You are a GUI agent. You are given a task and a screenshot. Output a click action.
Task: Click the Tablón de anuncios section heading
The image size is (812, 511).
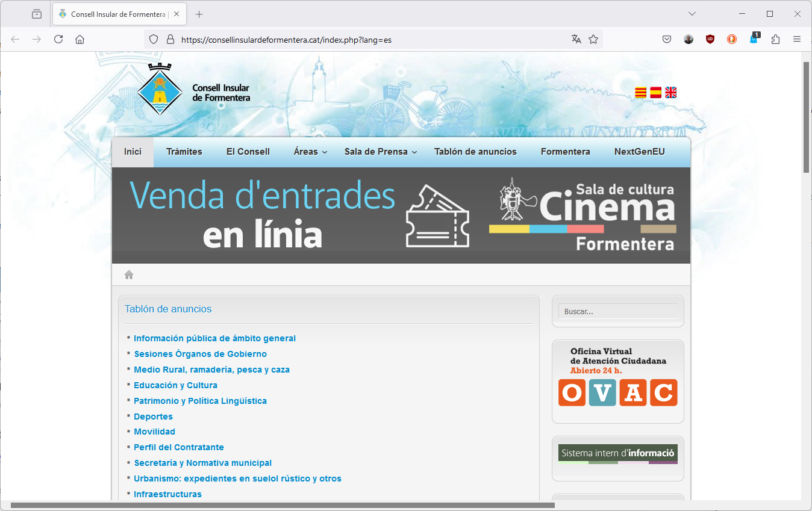(168, 309)
